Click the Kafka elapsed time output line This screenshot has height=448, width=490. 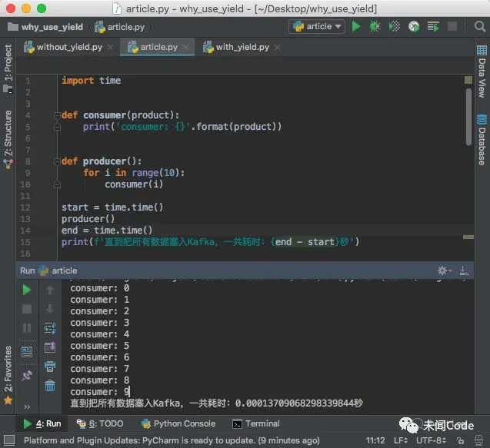click(x=216, y=403)
